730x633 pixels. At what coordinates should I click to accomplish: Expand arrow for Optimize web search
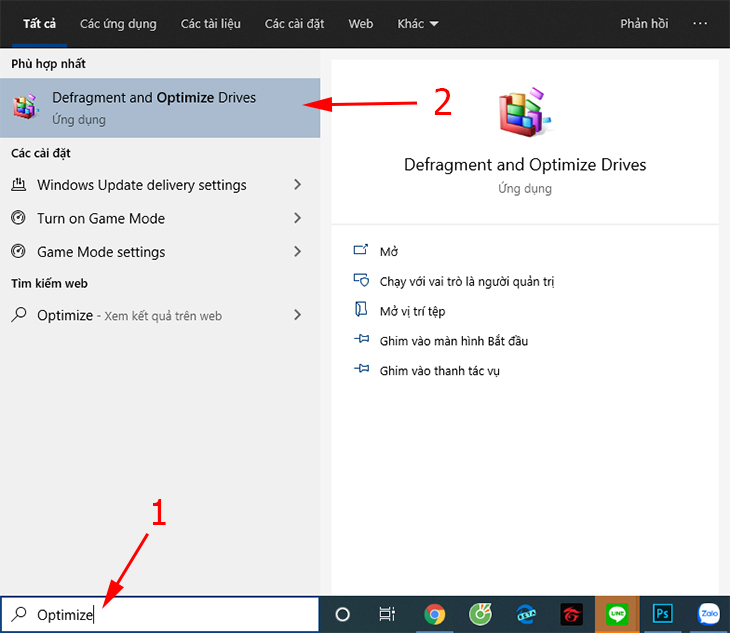pyautogui.click(x=297, y=315)
